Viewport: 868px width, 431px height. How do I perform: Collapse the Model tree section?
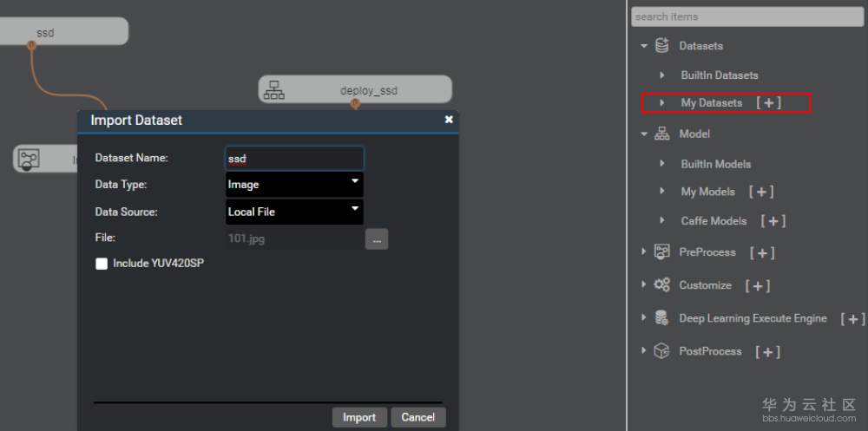click(644, 134)
